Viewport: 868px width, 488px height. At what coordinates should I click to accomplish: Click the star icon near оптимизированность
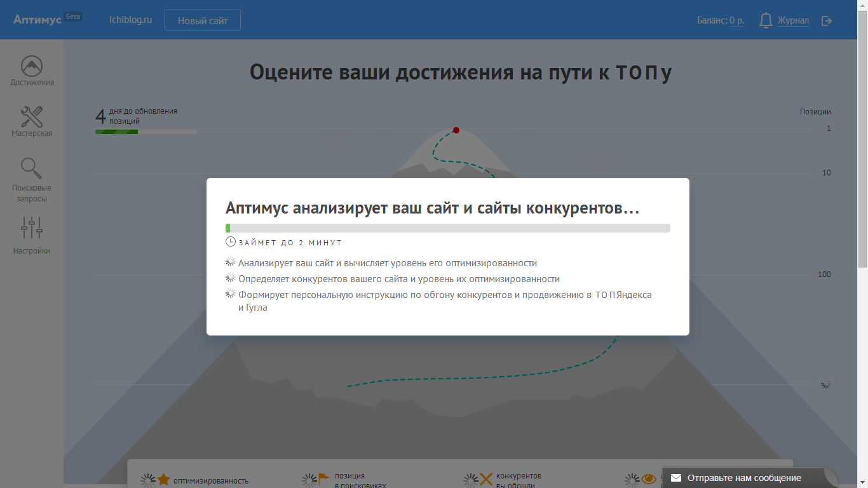(x=164, y=480)
